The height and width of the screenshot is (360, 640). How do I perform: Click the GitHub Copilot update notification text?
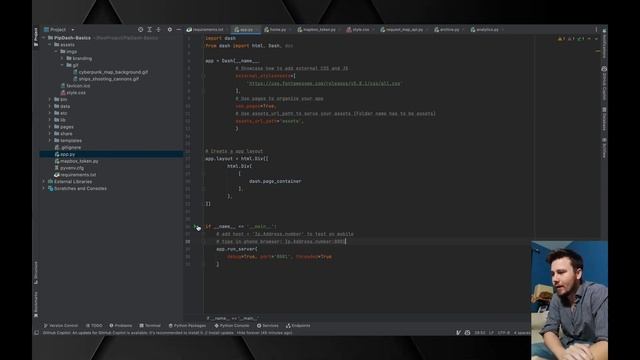(167, 333)
